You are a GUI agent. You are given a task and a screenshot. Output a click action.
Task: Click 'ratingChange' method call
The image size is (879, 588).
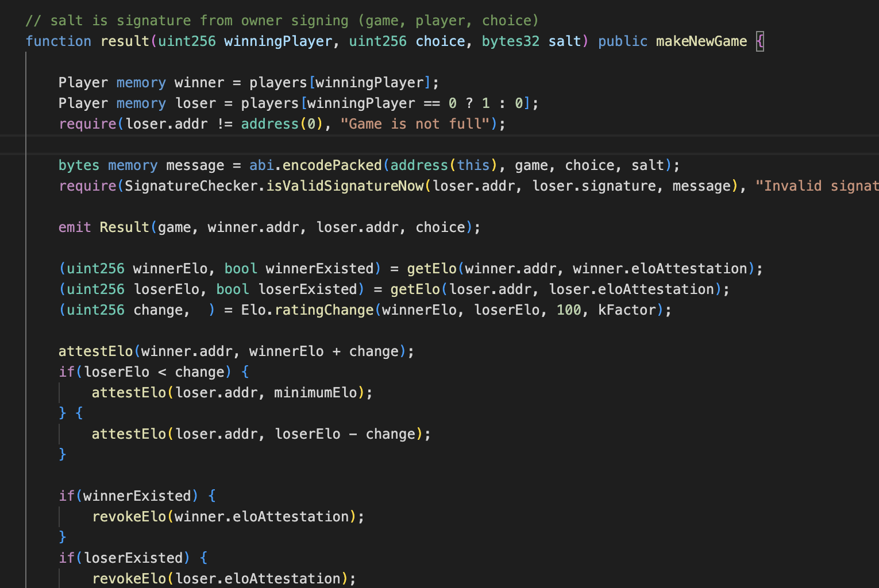(324, 310)
